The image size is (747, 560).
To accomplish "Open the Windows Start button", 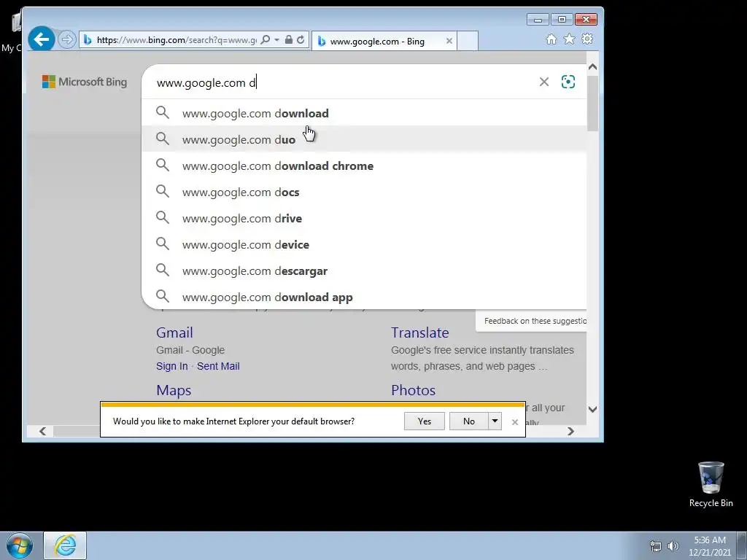I will coord(20,545).
